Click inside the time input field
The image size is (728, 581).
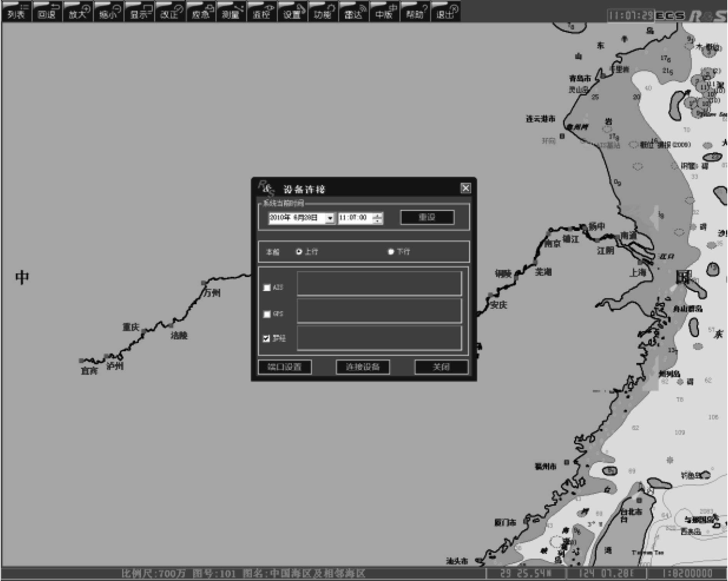pos(354,218)
